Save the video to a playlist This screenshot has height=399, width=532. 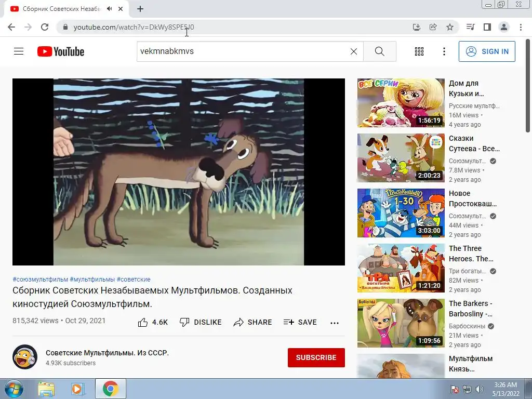300,322
